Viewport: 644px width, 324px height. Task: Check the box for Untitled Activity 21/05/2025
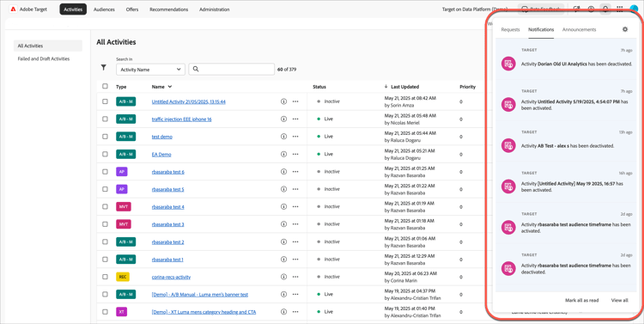(105, 101)
